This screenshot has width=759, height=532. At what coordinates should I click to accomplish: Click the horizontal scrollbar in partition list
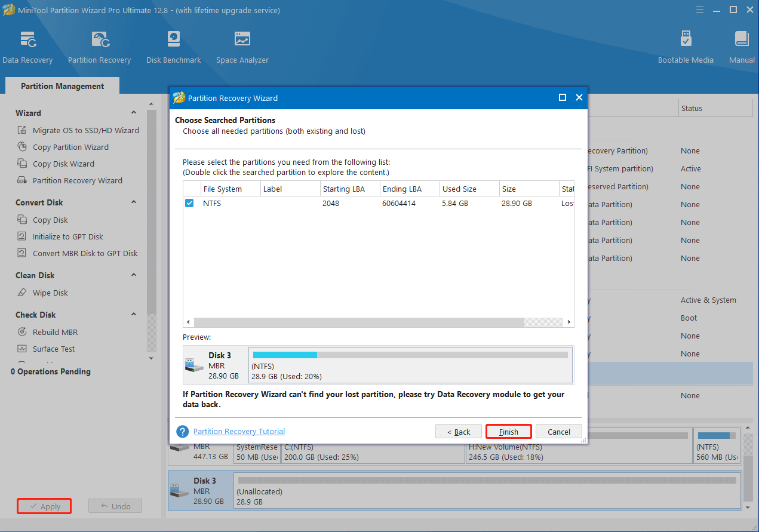358,322
